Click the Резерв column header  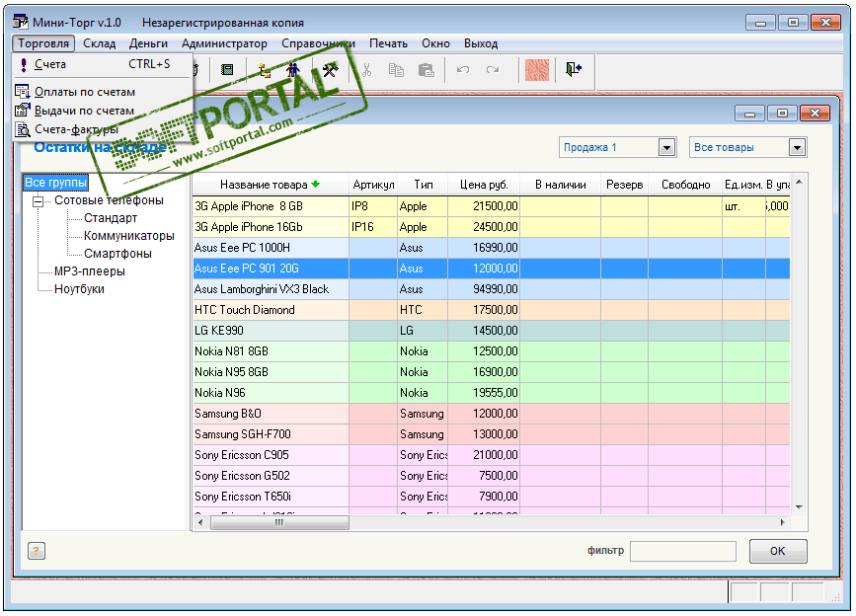625,185
